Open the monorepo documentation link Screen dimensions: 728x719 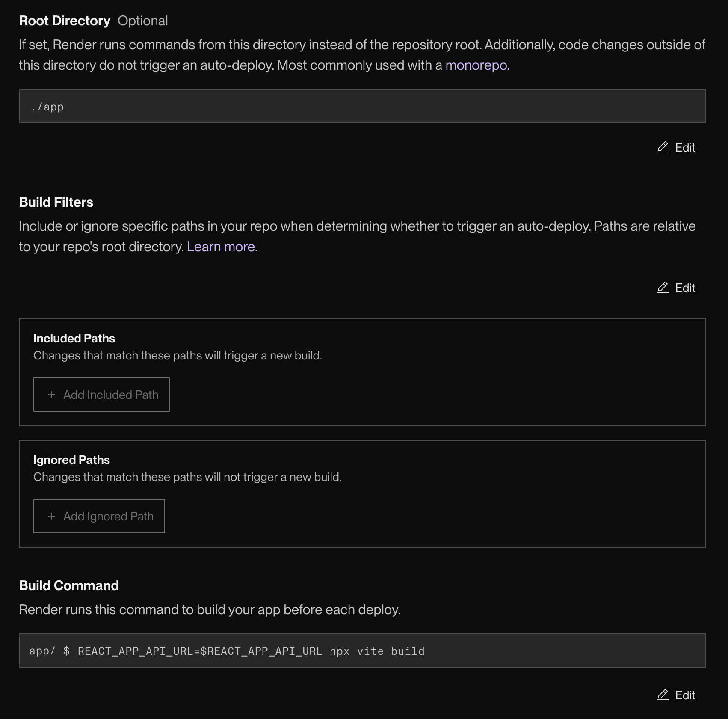coord(476,65)
